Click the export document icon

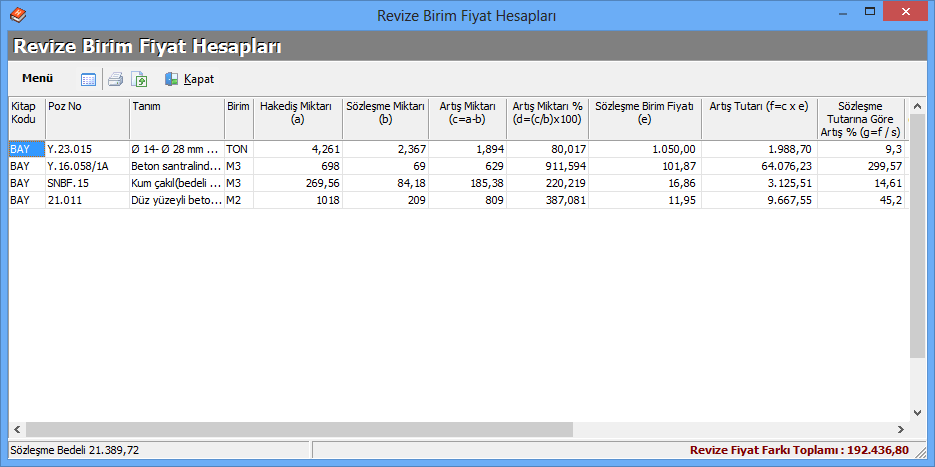pos(139,79)
